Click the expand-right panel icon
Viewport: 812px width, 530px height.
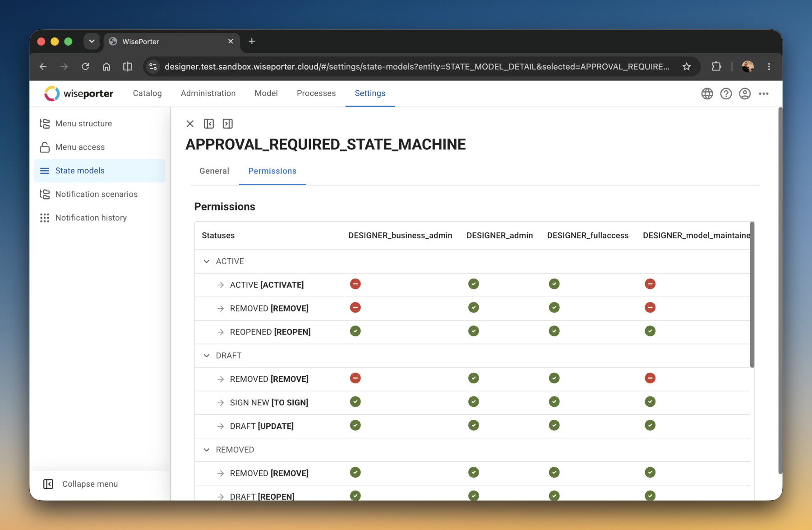[x=228, y=124]
